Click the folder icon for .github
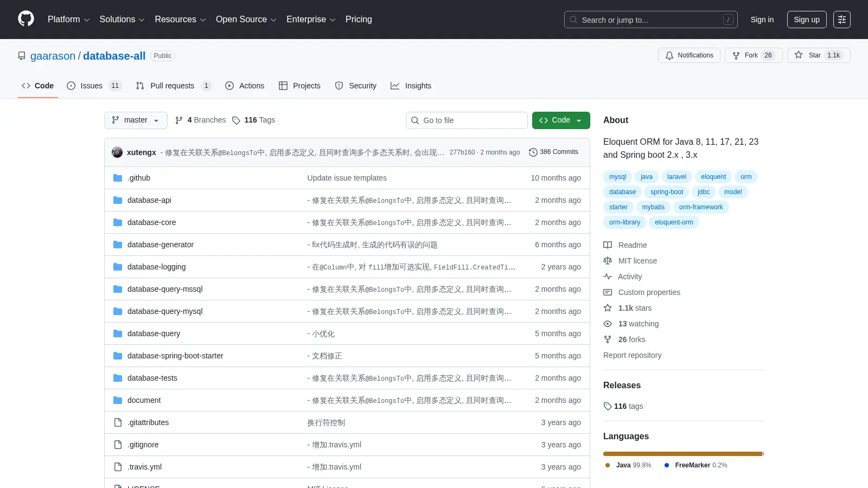The image size is (868, 488). point(118,178)
